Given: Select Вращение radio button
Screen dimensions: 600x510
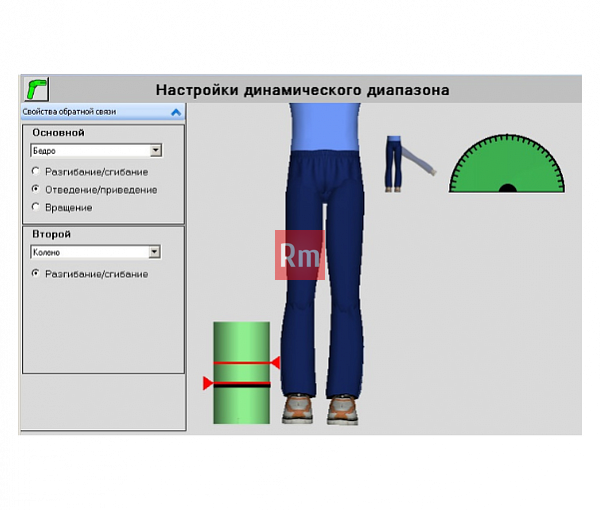Looking at the screenshot, I should [x=36, y=207].
